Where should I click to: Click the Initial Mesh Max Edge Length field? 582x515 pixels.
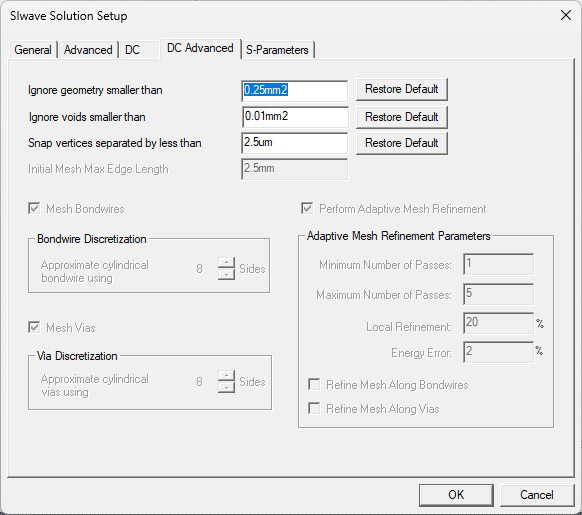[295, 169]
